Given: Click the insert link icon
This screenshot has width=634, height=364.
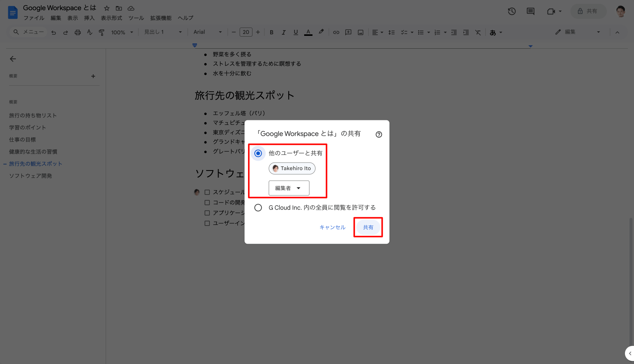Looking at the screenshot, I should [x=336, y=32].
